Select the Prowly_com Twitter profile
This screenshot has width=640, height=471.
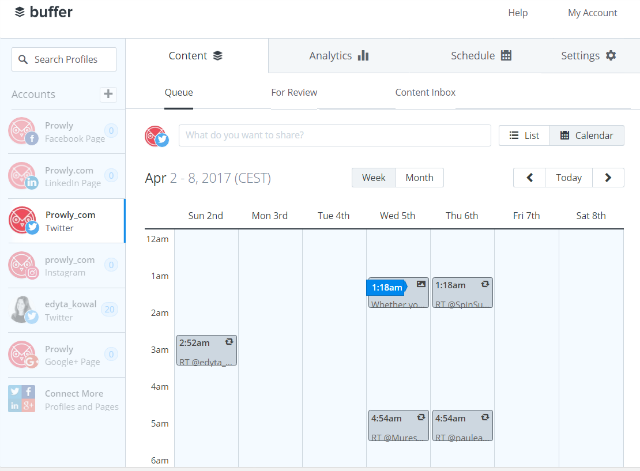pyautogui.click(x=66, y=221)
